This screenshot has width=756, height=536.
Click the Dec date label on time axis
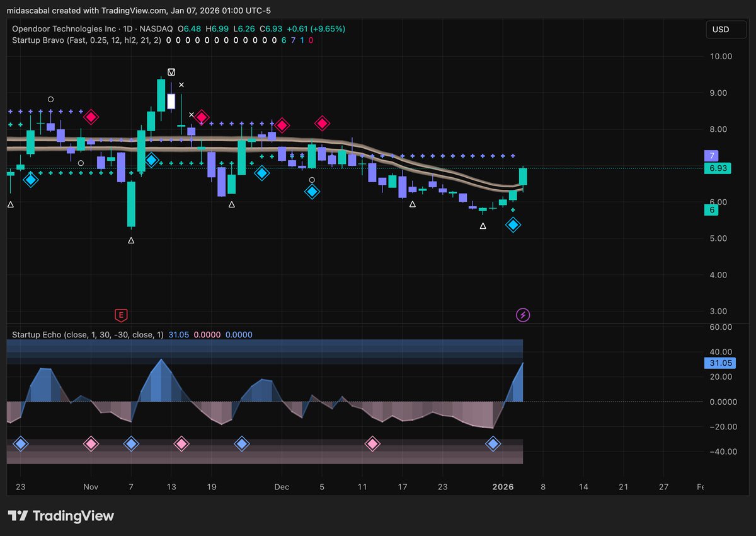click(282, 487)
